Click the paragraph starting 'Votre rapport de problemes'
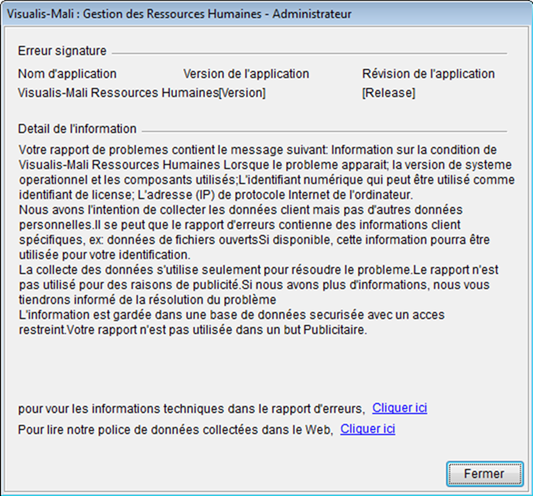The width and height of the screenshot is (533, 496). (266, 172)
